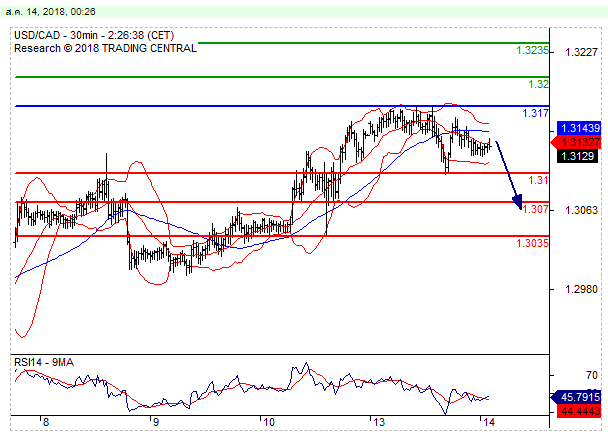
Task: Click date label 14 on time axis
Action: [489, 422]
